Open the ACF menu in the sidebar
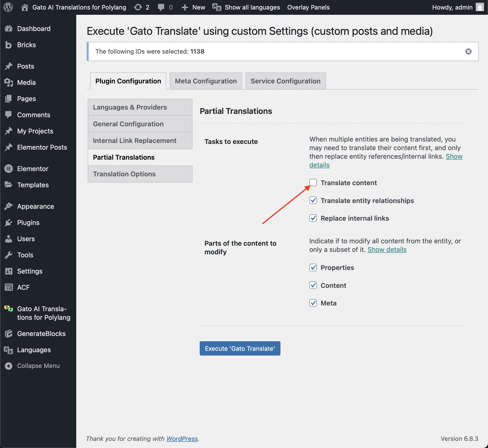 click(x=24, y=287)
